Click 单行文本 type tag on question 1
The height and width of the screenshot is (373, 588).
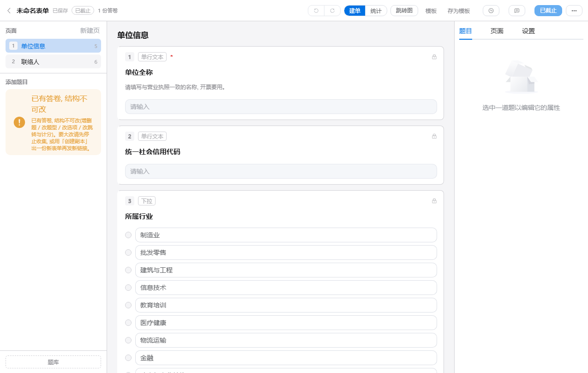click(152, 57)
